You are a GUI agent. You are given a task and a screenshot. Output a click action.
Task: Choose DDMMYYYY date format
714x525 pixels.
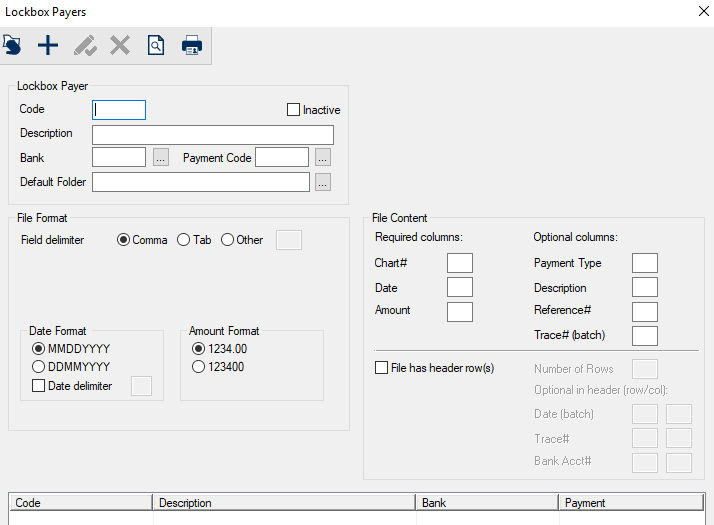(39, 367)
